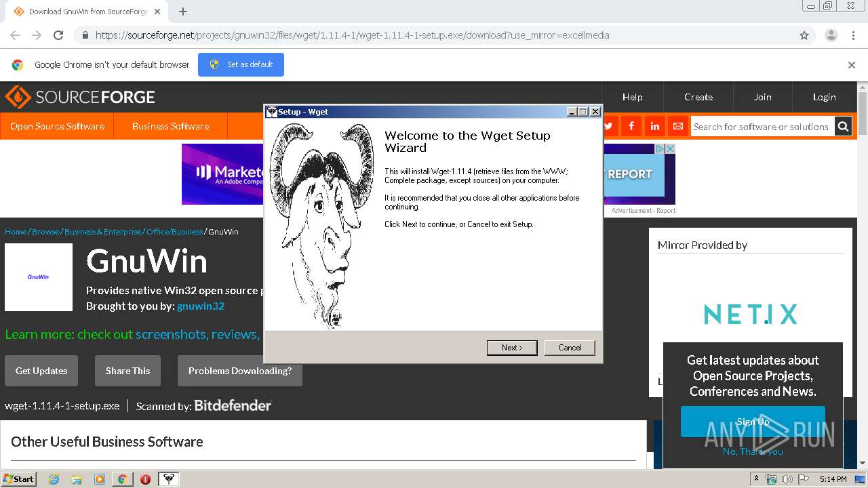Switch to Chrome in the taskbar
Viewport: 868px width, 488px height.
[x=122, y=479]
